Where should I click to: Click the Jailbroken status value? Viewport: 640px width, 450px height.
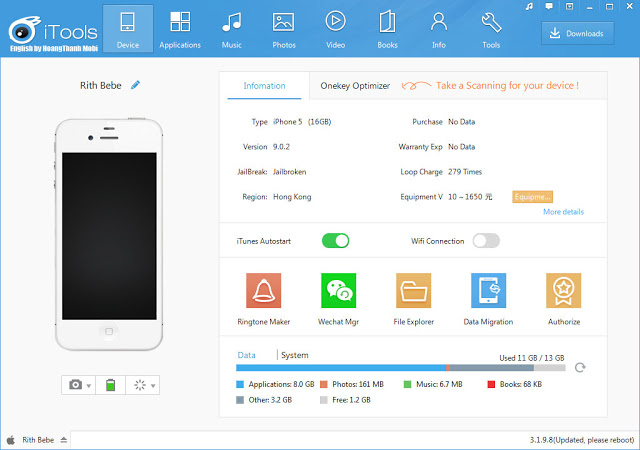[x=289, y=172]
